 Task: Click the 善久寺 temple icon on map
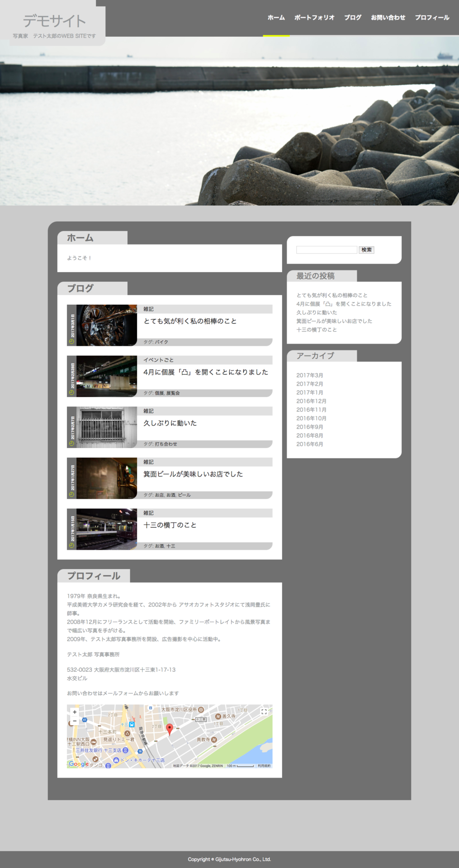coord(218,717)
